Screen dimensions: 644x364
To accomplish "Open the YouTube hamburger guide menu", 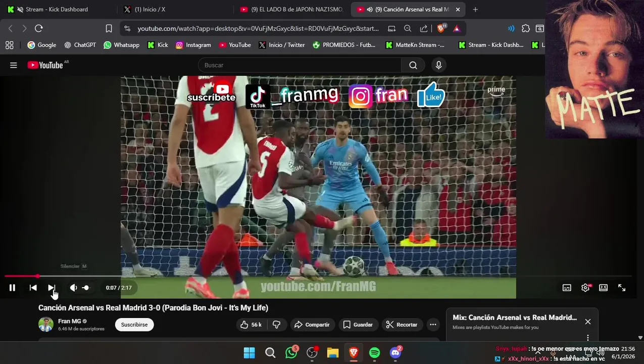I will pos(14,65).
